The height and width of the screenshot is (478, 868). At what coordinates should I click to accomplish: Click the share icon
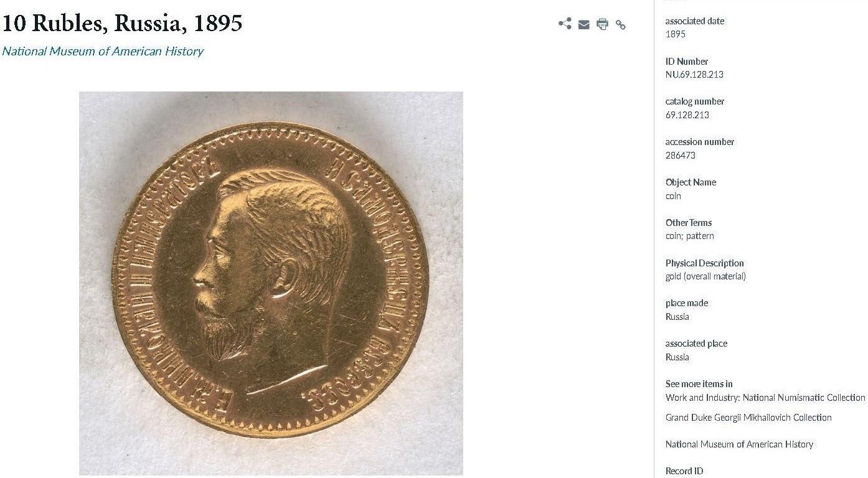coord(565,24)
